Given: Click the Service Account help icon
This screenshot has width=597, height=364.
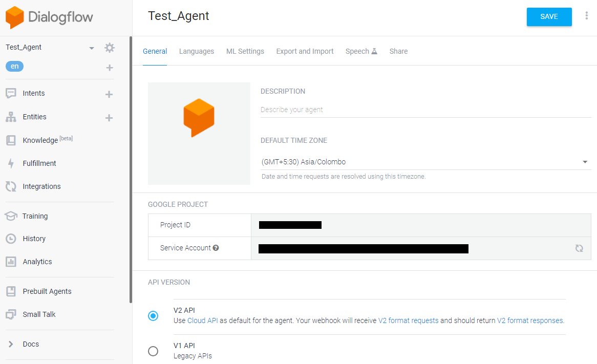Looking at the screenshot, I should (216, 248).
